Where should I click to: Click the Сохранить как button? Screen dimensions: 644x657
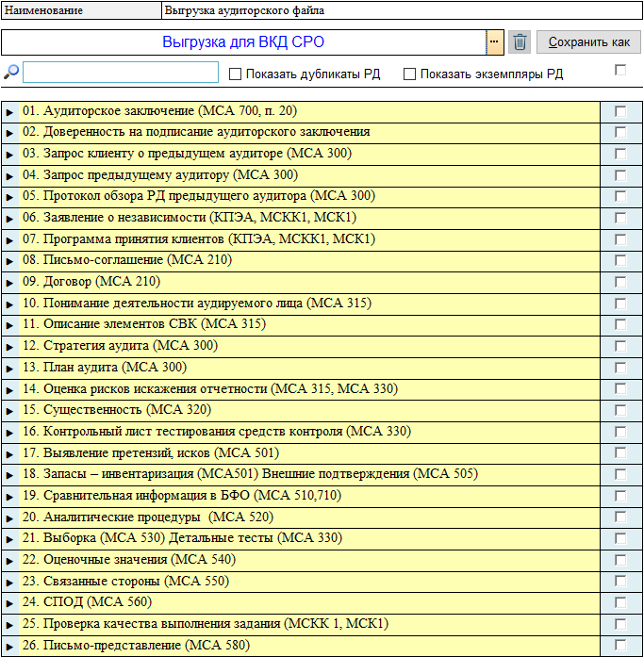click(x=588, y=42)
